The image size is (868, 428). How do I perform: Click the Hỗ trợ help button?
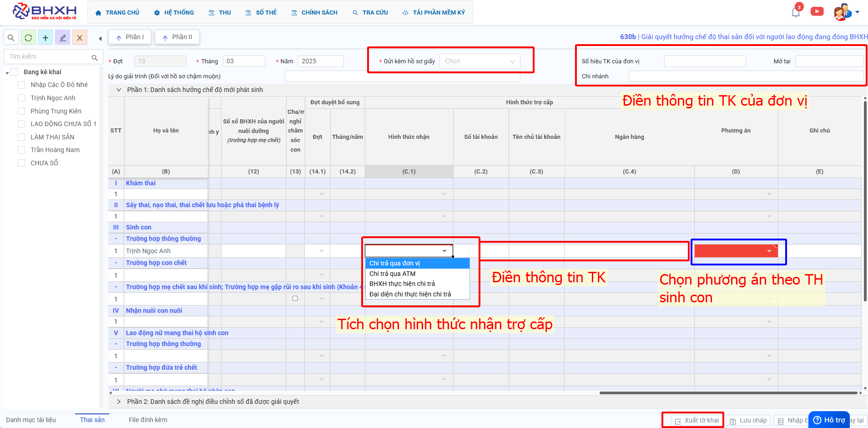pyautogui.click(x=829, y=420)
